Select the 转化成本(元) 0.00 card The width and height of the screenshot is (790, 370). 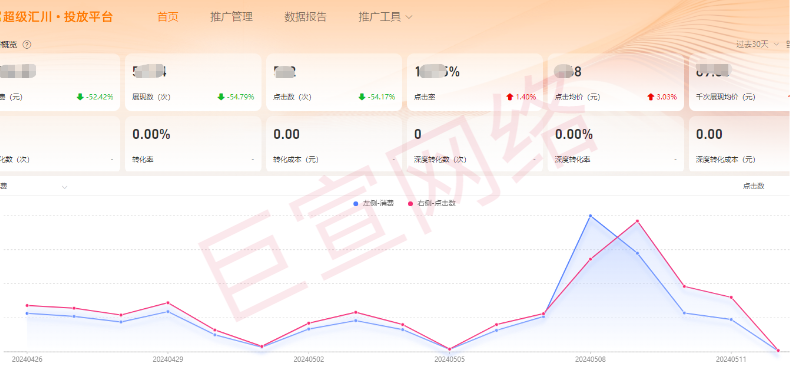click(x=334, y=144)
